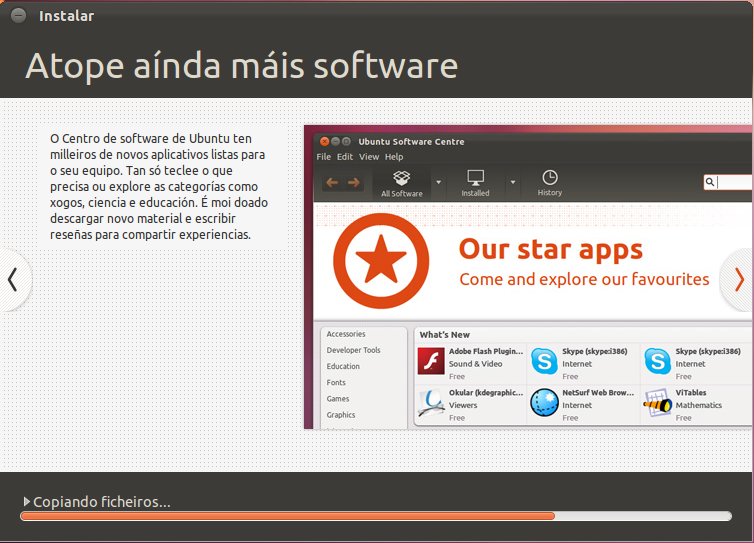The image size is (754, 543).
Task: Click Come and explore our favourites
Action: tap(584, 279)
